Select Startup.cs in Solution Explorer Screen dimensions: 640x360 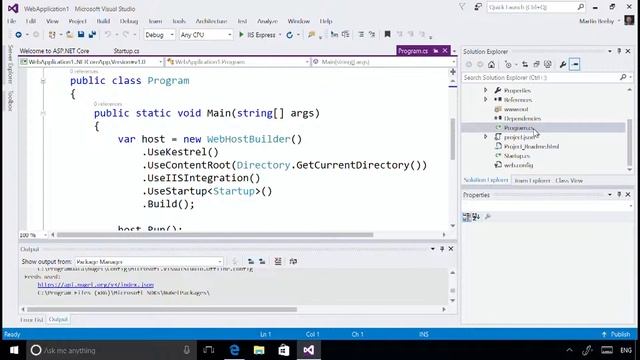[517, 156]
